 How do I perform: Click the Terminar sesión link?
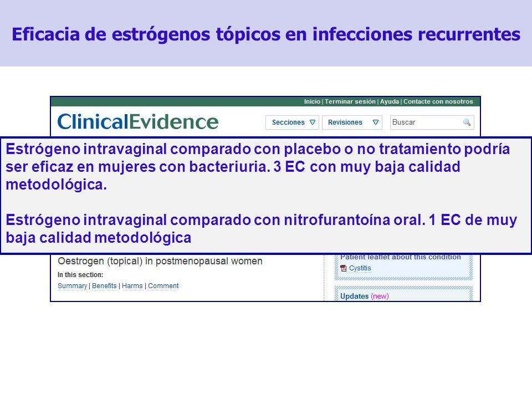350,101
